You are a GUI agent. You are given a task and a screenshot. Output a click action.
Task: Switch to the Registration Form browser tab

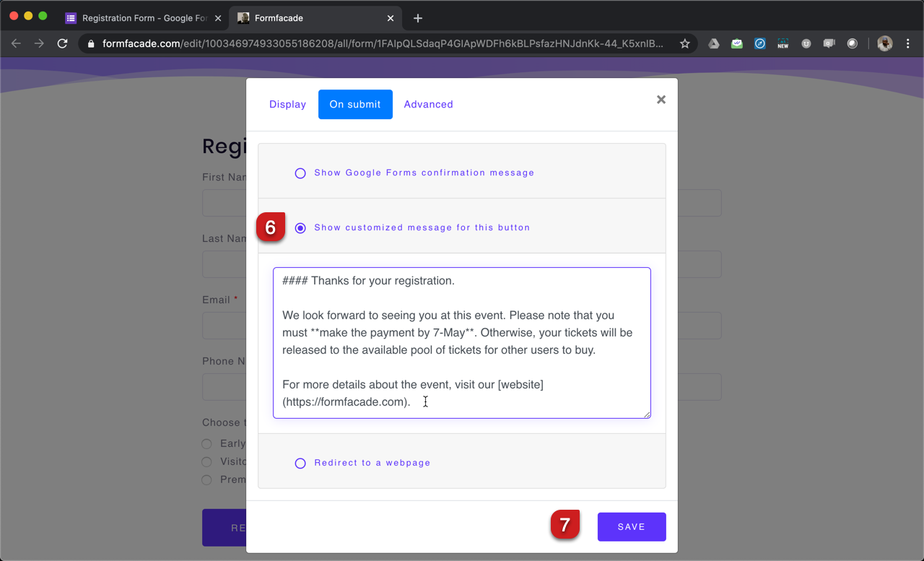(144, 18)
